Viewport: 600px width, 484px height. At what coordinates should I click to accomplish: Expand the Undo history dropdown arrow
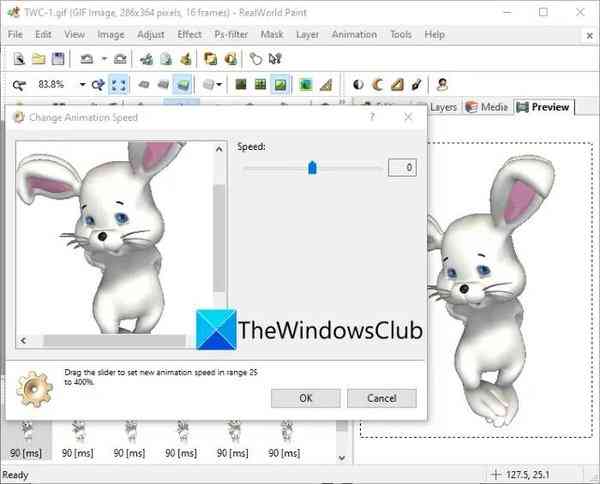(x=104, y=60)
